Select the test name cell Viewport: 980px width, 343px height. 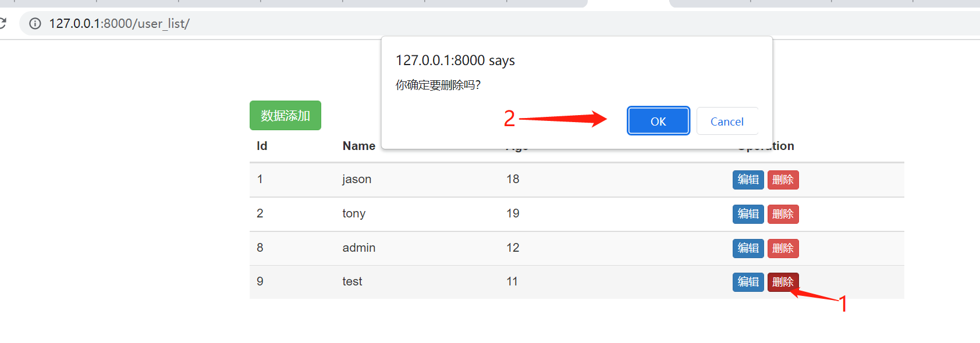click(352, 281)
